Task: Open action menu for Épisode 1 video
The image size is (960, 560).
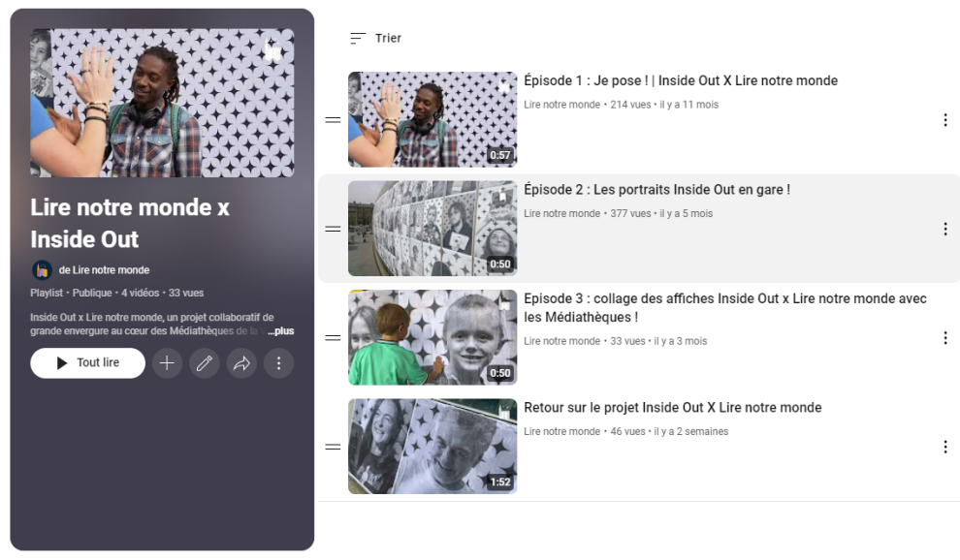Action: point(944,120)
